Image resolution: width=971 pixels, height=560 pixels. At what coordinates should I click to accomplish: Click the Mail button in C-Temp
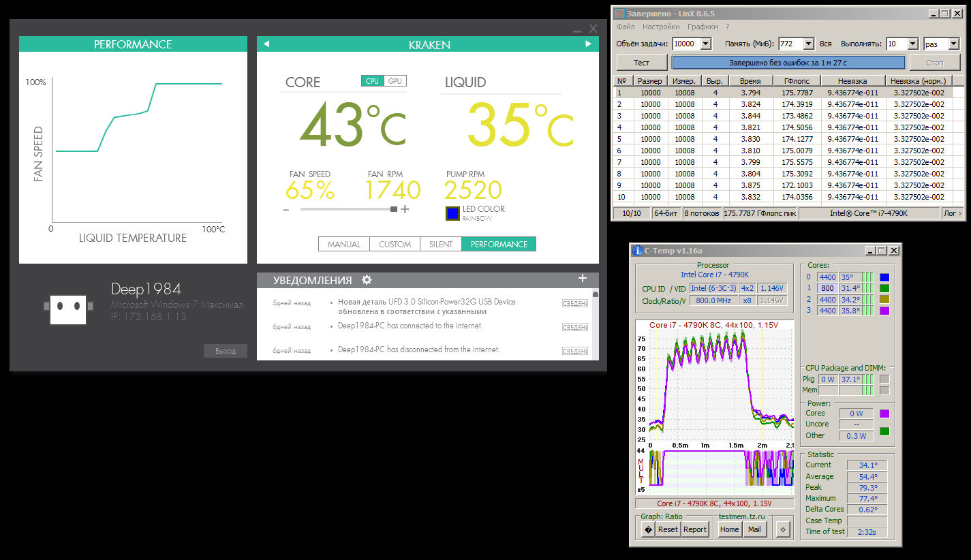pos(754,529)
